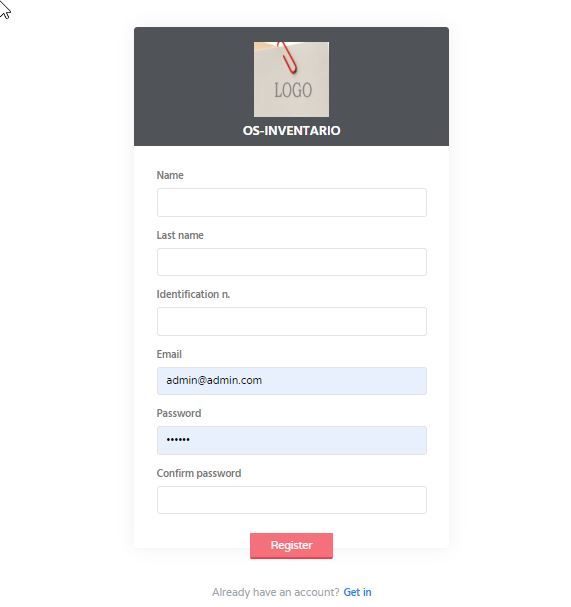Viewport: 571px width, 607px height.
Task: Click the Password label above masked field
Action: pos(178,413)
